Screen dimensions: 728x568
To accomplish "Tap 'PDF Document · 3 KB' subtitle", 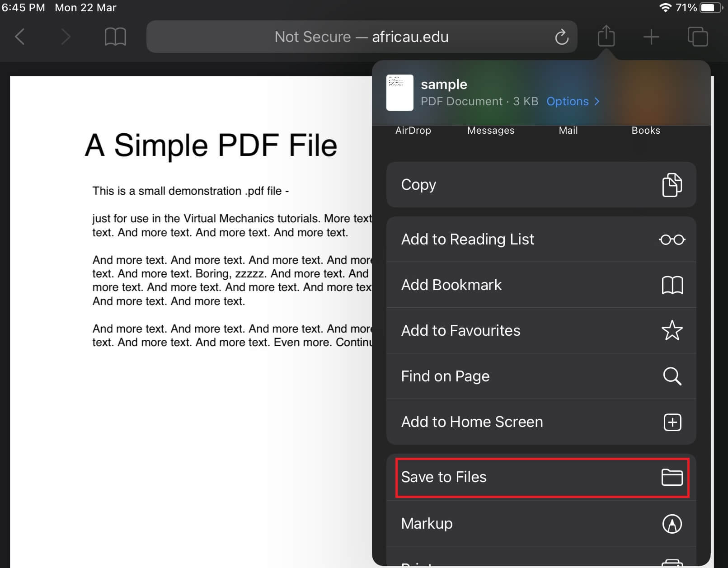I will (x=479, y=101).
